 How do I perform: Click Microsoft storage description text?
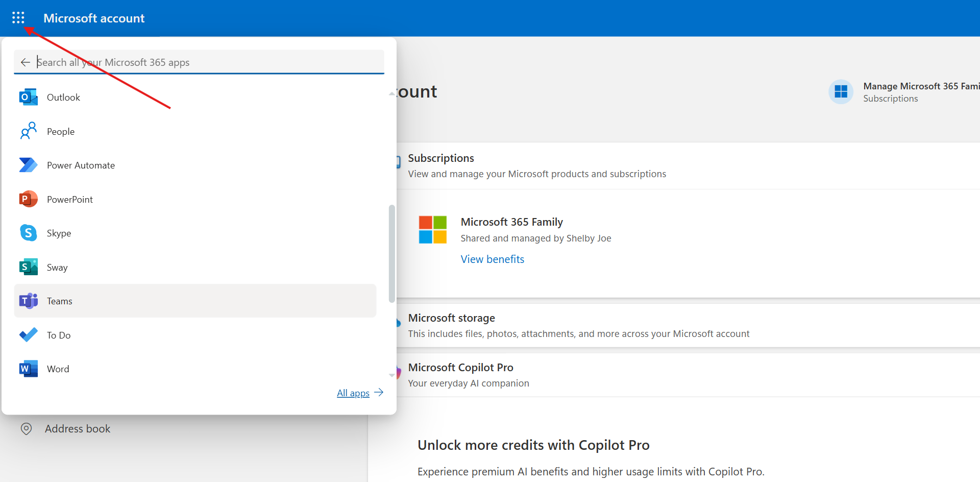578,334
